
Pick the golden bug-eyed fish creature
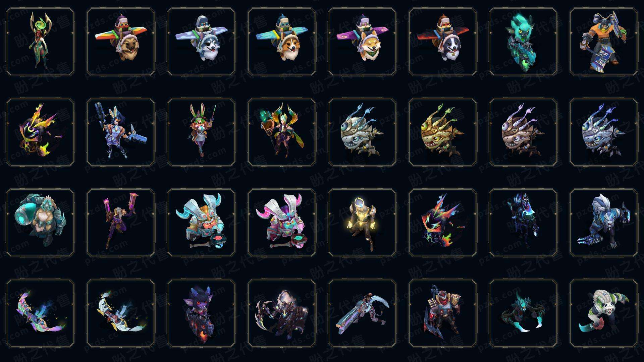point(443,132)
